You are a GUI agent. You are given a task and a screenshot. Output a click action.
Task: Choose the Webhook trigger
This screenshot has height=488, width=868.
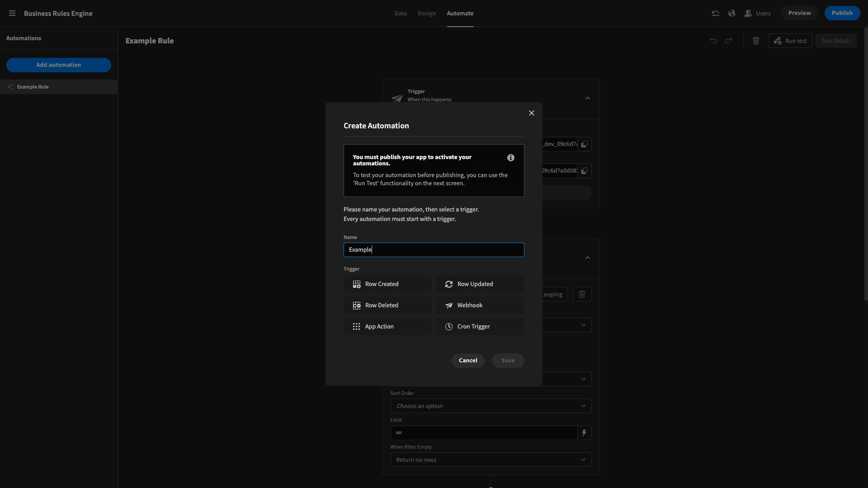coord(480,305)
